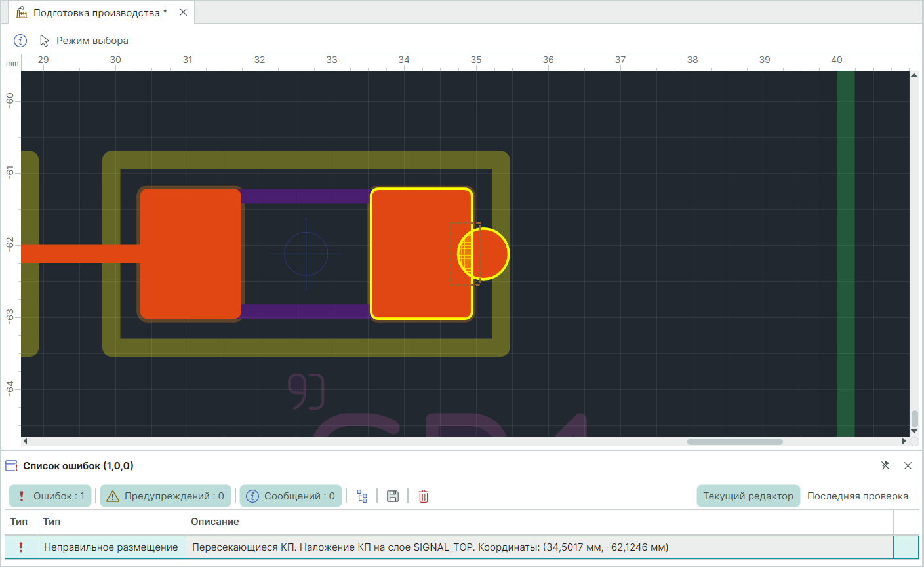Image resolution: width=924 pixels, height=567 pixels.
Task: Select the Неправильное размещение error row
Action: tap(111, 547)
